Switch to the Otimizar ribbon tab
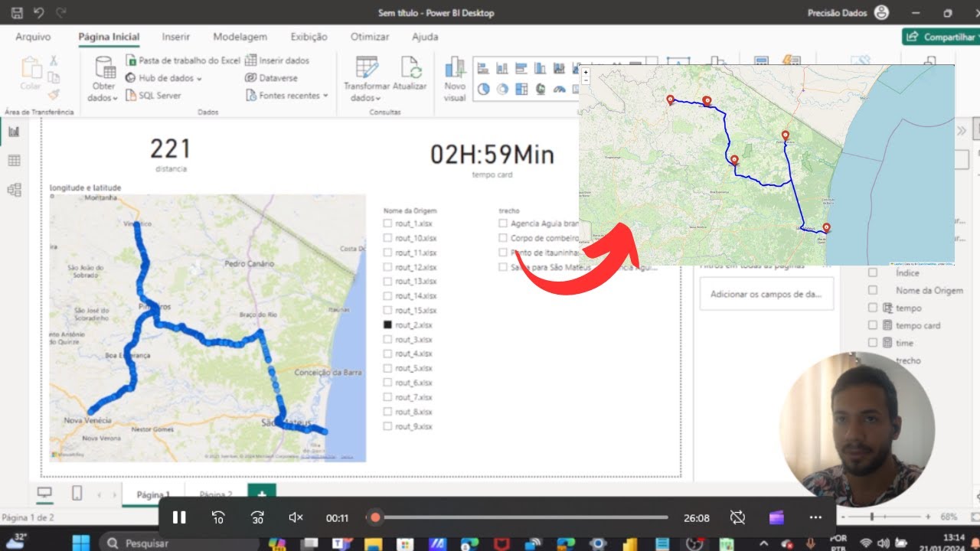 click(x=370, y=37)
